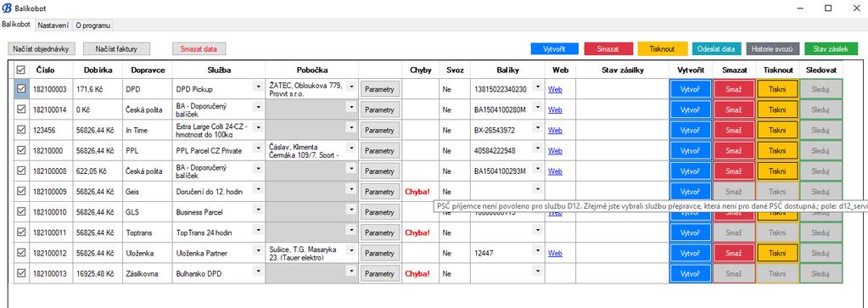Click red Smaž button for order 18210000
Image resolution: width=868 pixels, height=308 pixels.
[733, 151]
